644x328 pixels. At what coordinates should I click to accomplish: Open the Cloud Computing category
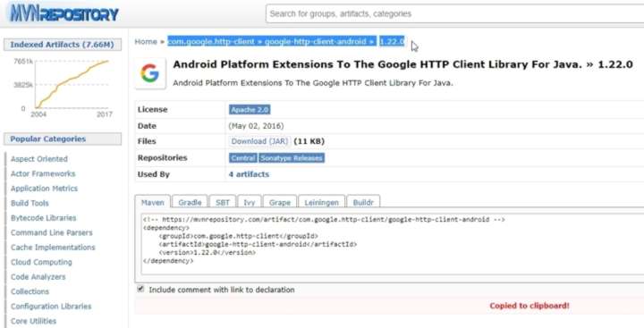(41, 262)
